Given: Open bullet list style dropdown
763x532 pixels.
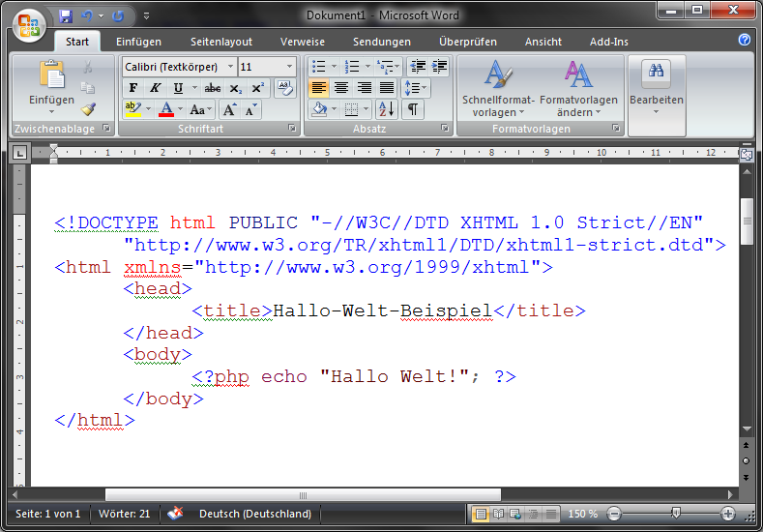Looking at the screenshot, I should (x=334, y=67).
